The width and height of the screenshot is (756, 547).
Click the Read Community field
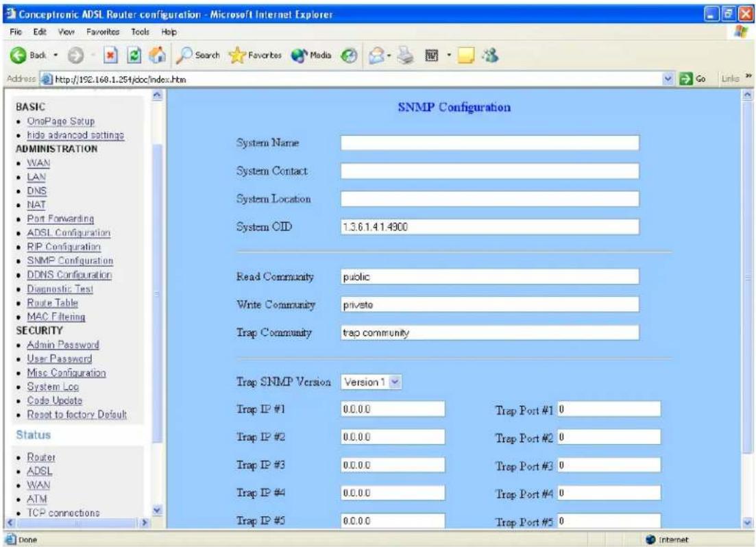click(490, 276)
